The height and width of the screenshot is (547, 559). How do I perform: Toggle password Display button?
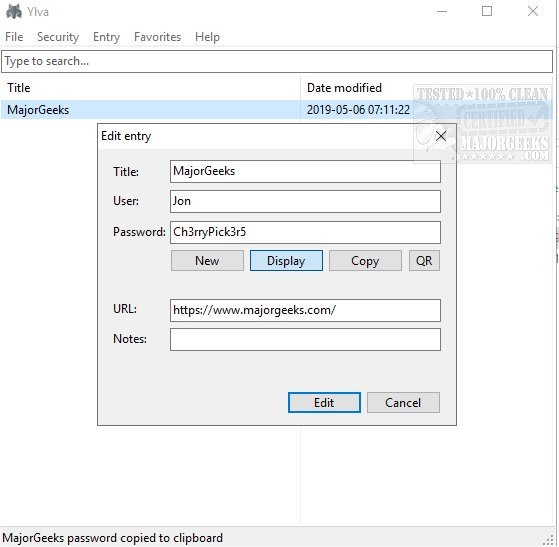click(286, 261)
